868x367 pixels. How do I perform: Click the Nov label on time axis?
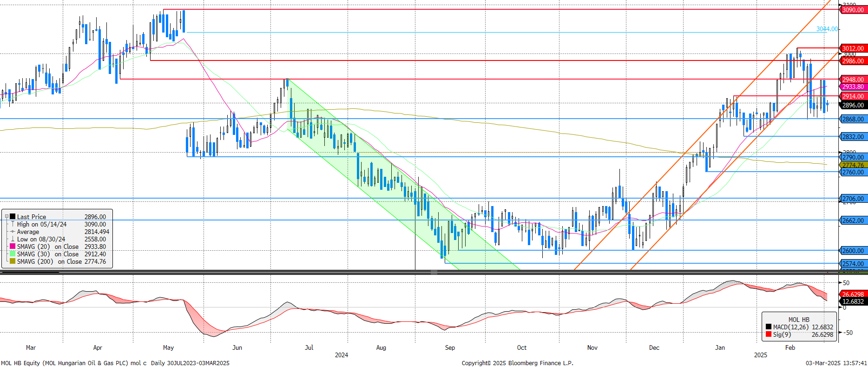pos(592,347)
